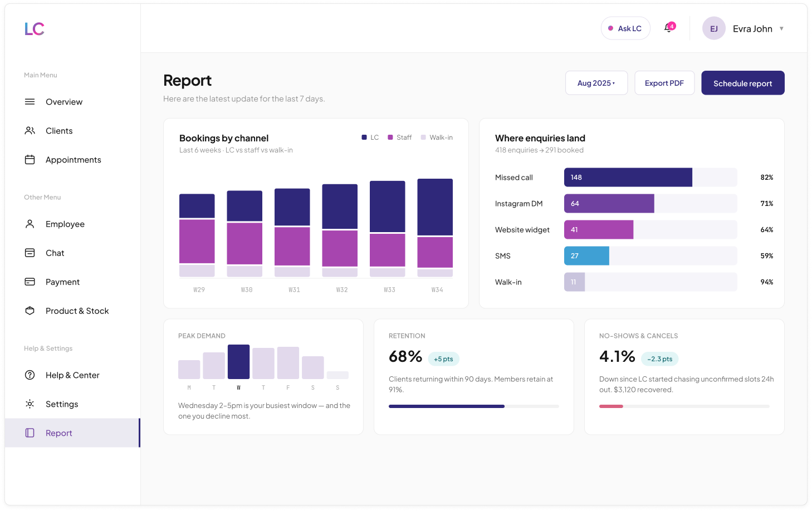The width and height of the screenshot is (812, 511).
Task: Go to the Clients page
Action: [72, 131]
